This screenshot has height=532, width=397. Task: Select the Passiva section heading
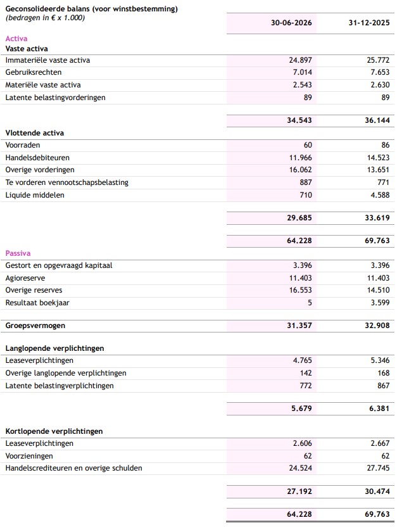(18, 253)
